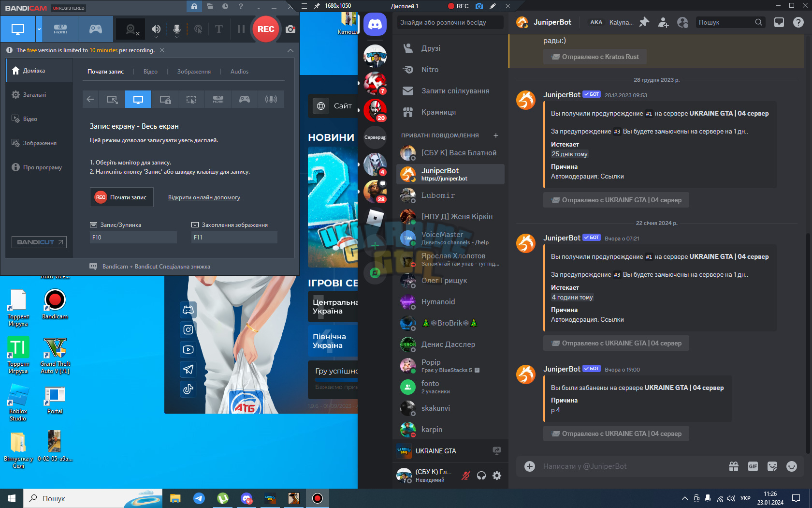Select rectangle area recording mode icon
812x508 pixels.
click(112, 99)
